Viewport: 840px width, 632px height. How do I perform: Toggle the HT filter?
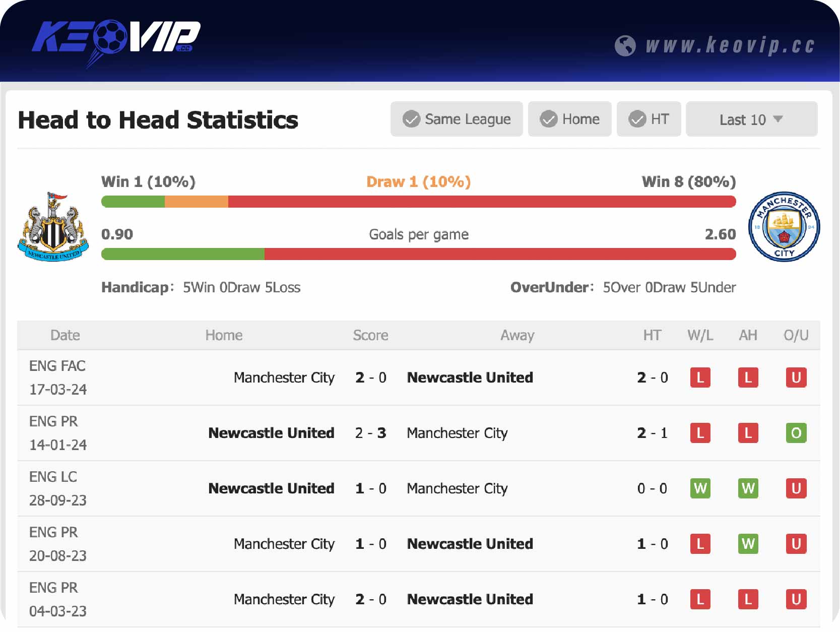click(x=649, y=119)
